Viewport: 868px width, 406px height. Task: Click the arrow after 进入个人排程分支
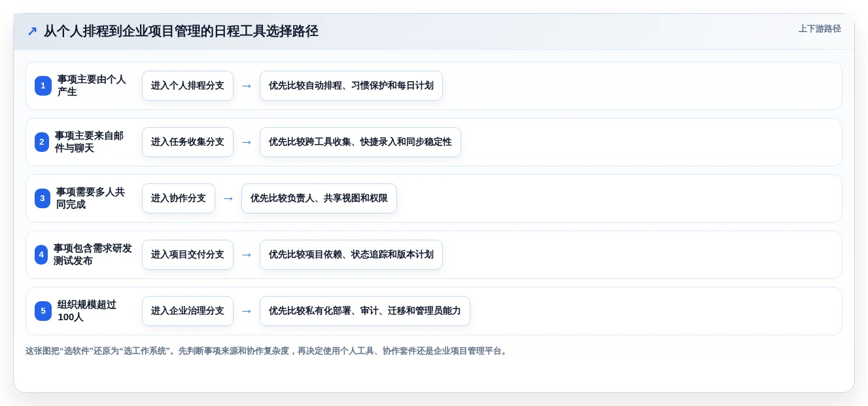tap(247, 86)
